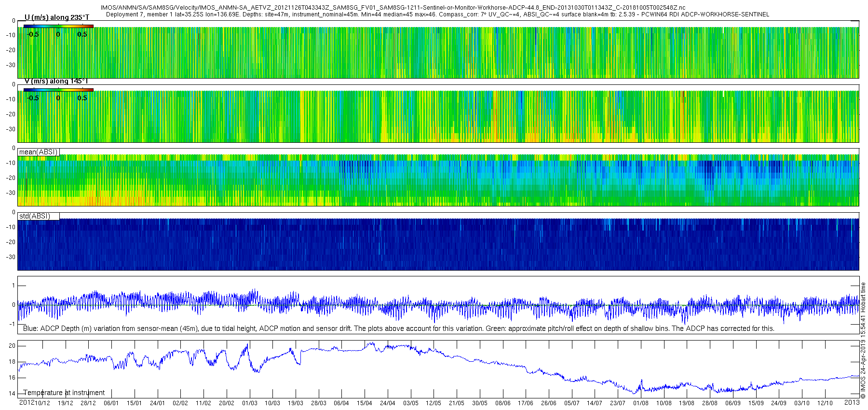Click the '15/04' date tick label
Image resolution: width=868 pixels, height=410 pixels.
pyautogui.click(x=365, y=403)
